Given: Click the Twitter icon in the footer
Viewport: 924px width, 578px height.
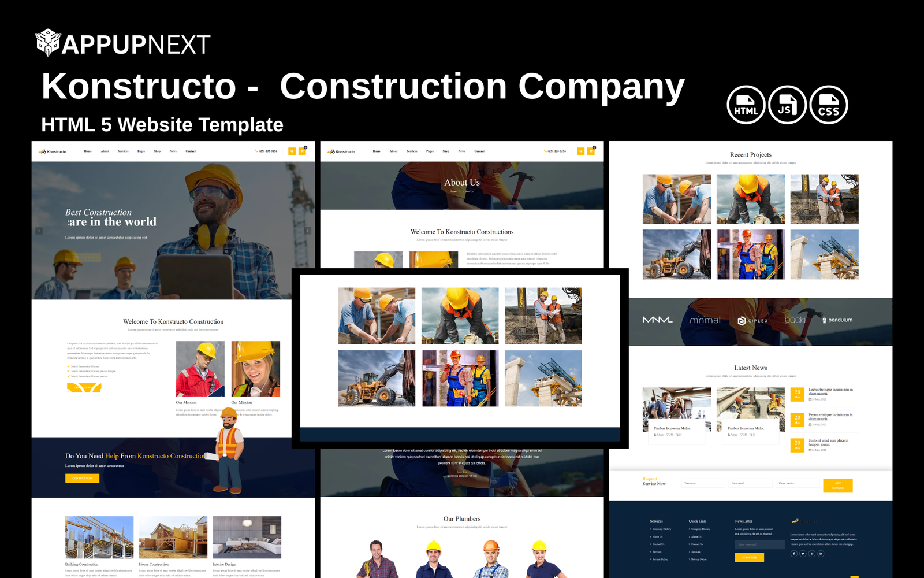Looking at the screenshot, I should tap(803, 553).
